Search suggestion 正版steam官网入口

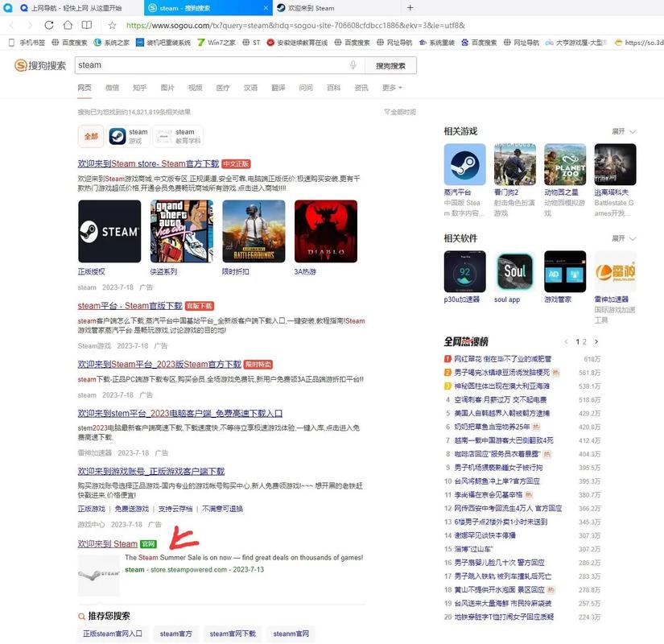tap(113, 634)
